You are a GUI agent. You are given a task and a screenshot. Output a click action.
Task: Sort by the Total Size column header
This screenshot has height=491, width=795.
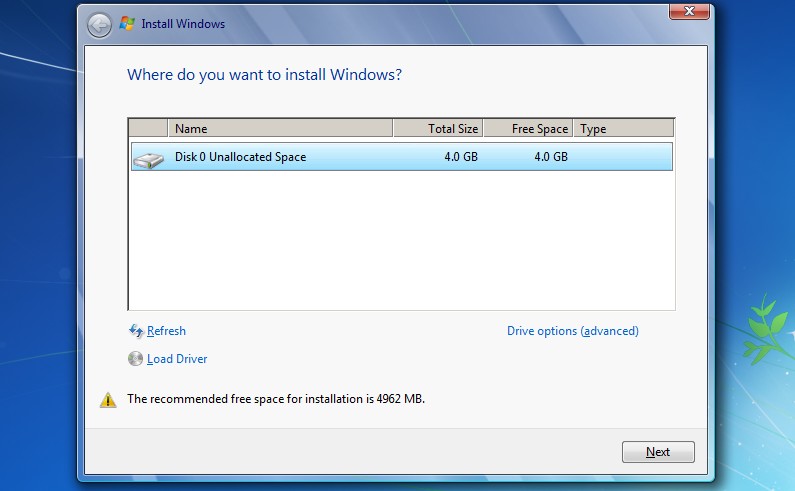(x=438, y=128)
